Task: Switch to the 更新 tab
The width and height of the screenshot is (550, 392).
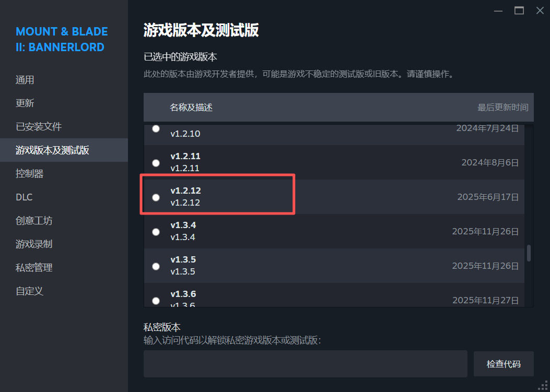Action: [25, 103]
